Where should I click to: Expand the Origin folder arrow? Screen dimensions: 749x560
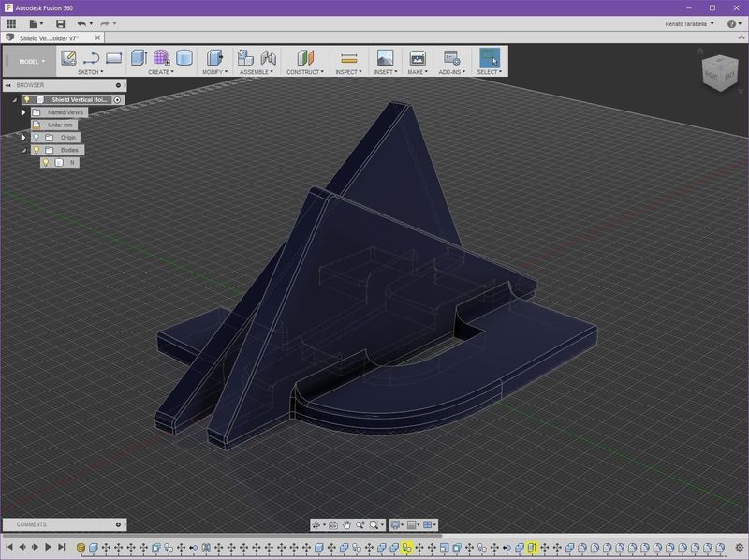[x=22, y=137]
